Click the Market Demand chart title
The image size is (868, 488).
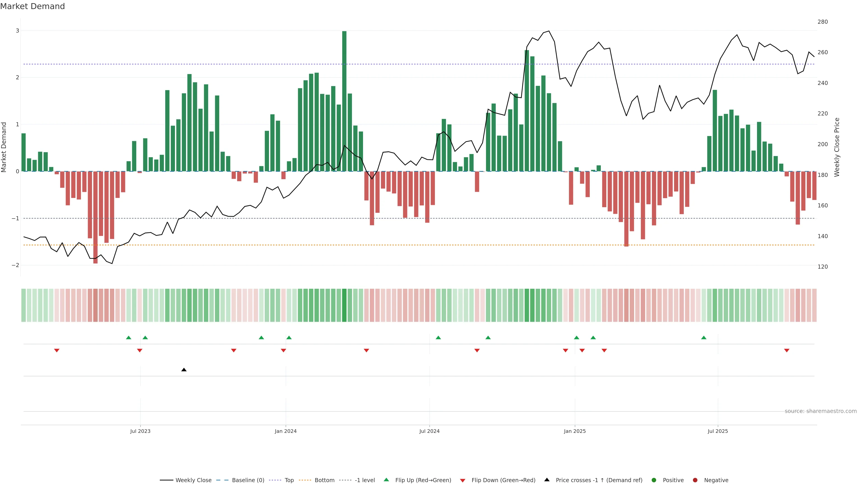pyautogui.click(x=32, y=6)
